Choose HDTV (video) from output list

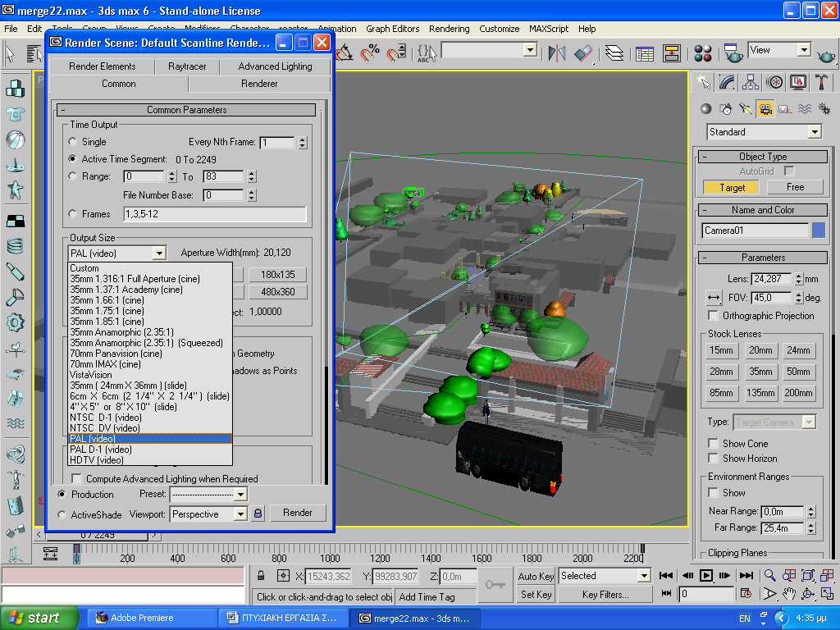coord(150,460)
